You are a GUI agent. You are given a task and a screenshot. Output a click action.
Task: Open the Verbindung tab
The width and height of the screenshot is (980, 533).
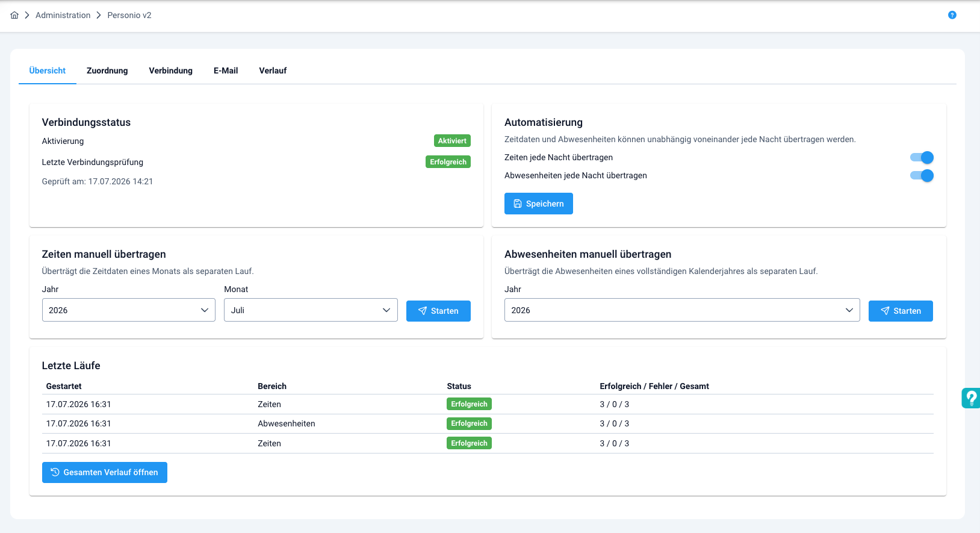171,70
